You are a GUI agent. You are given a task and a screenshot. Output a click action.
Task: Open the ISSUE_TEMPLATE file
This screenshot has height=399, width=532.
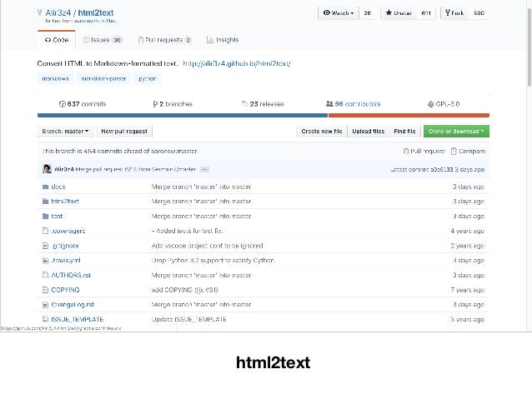[77, 319]
